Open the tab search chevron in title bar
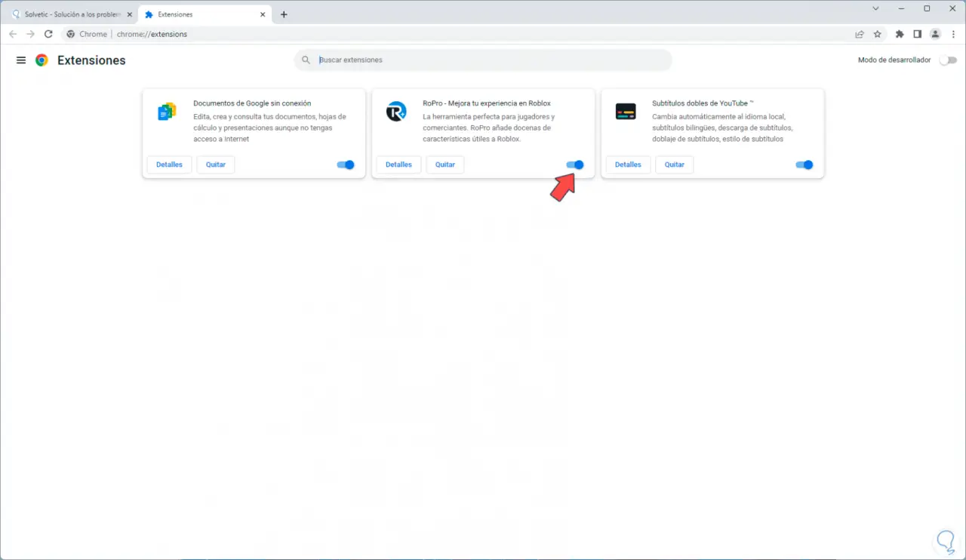Image resolution: width=966 pixels, height=560 pixels. coord(875,8)
